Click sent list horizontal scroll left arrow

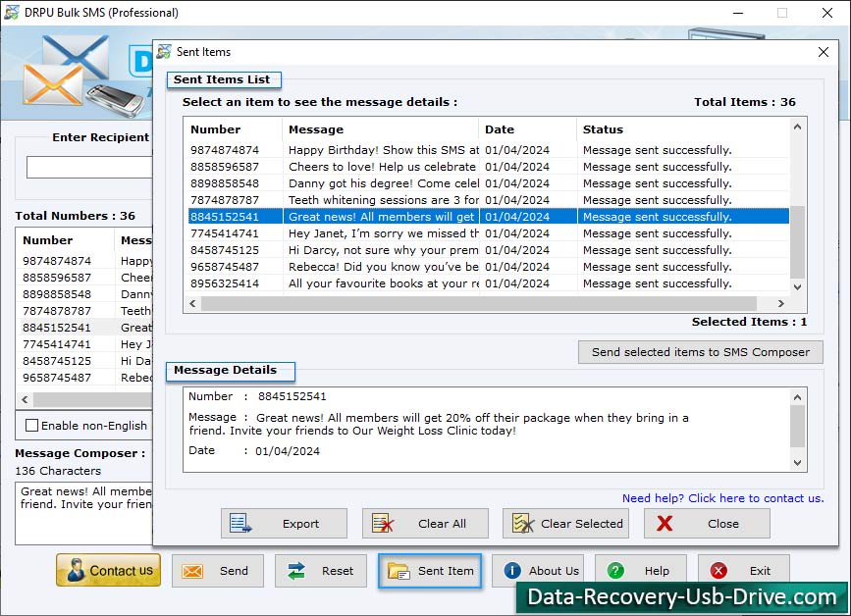point(192,304)
